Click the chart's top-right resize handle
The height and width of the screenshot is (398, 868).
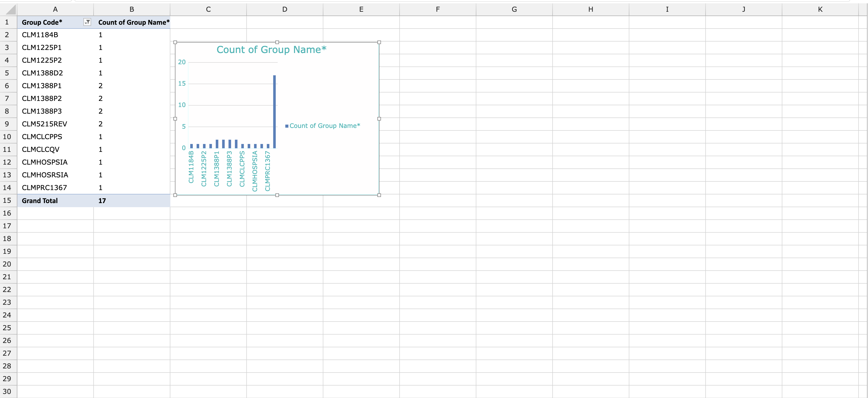(379, 43)
